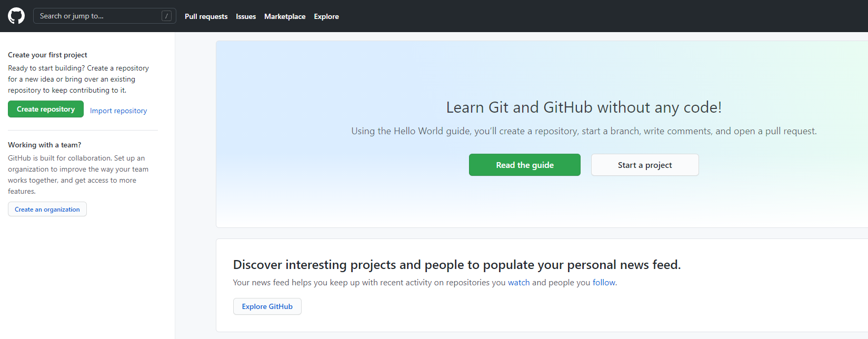Screen dimensions: 868x339
Task: Click the 'Create your first project' heading
Action: click(x=47, y=55)
